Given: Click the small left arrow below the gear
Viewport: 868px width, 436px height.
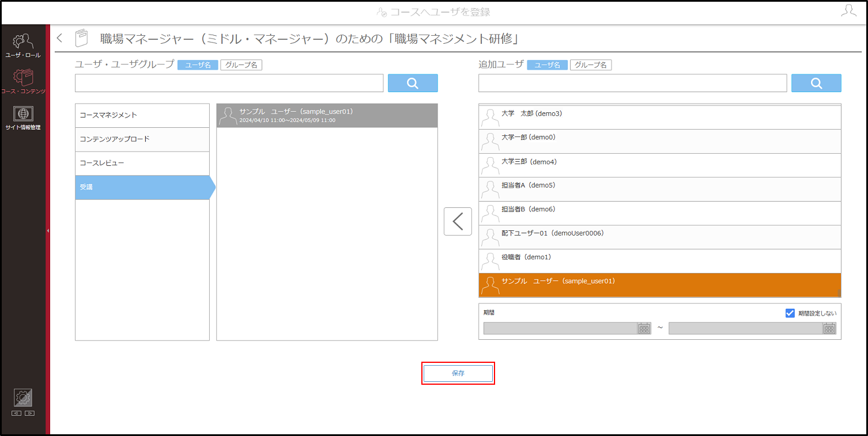Looking at the screenshot, I should (16, 413).
